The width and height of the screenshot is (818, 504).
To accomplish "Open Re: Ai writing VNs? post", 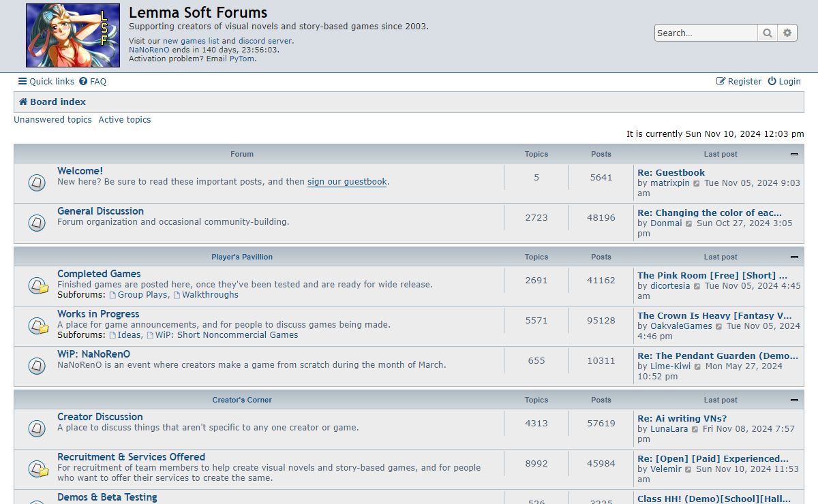I will click(682, 419).
